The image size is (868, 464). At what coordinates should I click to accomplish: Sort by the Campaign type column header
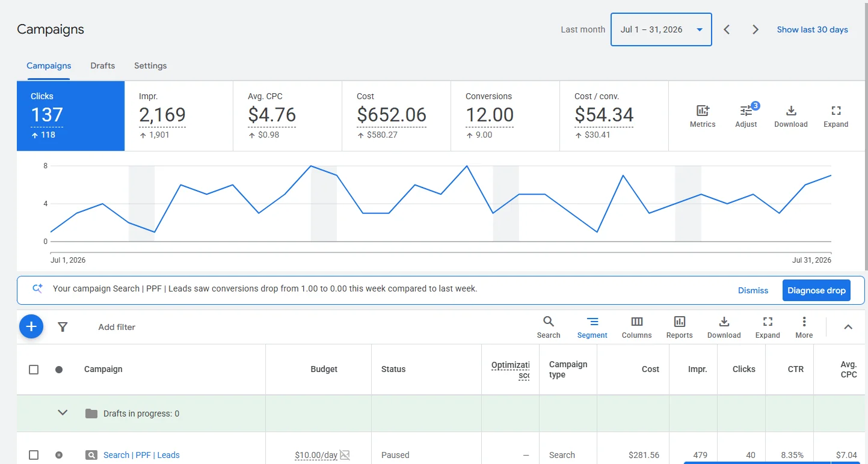pos(568,370)
